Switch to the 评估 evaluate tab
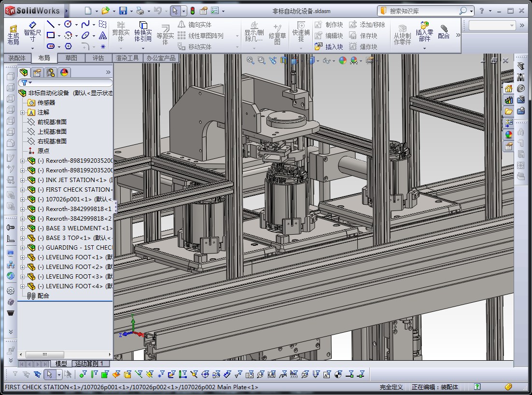 point(98,58)
